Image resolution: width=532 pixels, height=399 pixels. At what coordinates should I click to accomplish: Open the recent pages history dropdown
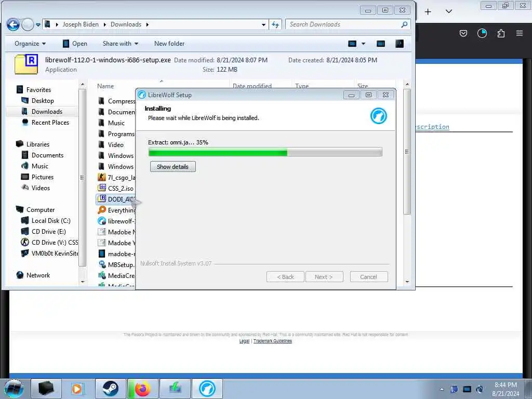click(38, 25)
